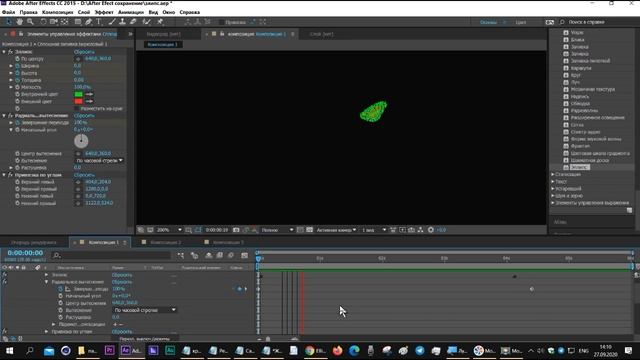Toggle the Привязка snapping checkbox in toolbar
This screenshot has width=640, height=360.
point(222,22)
